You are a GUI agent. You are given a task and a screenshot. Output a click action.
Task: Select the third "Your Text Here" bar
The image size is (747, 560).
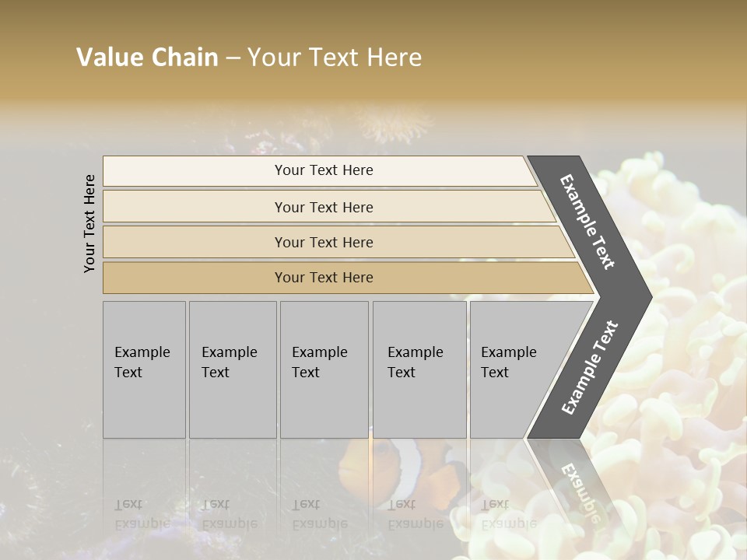coord(323,242)
